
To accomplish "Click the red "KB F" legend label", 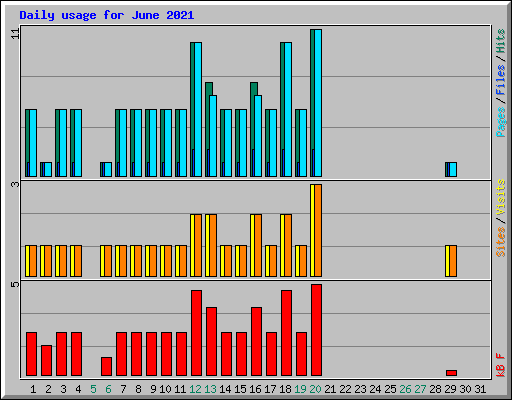I will [x=501, y=365].
